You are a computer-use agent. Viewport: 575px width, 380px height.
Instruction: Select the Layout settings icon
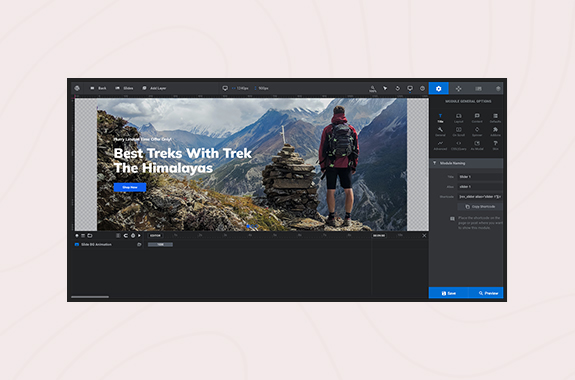click(x=458, y=118)
